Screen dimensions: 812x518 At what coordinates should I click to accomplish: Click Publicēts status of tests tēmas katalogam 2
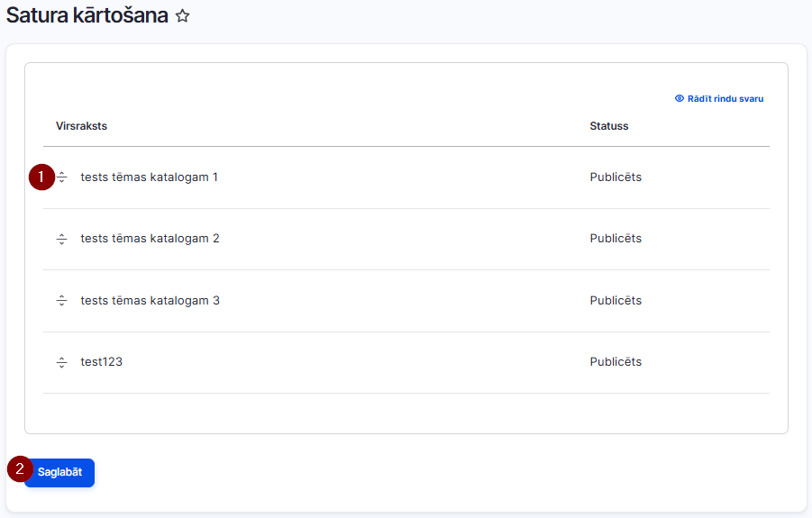(616, 239)
